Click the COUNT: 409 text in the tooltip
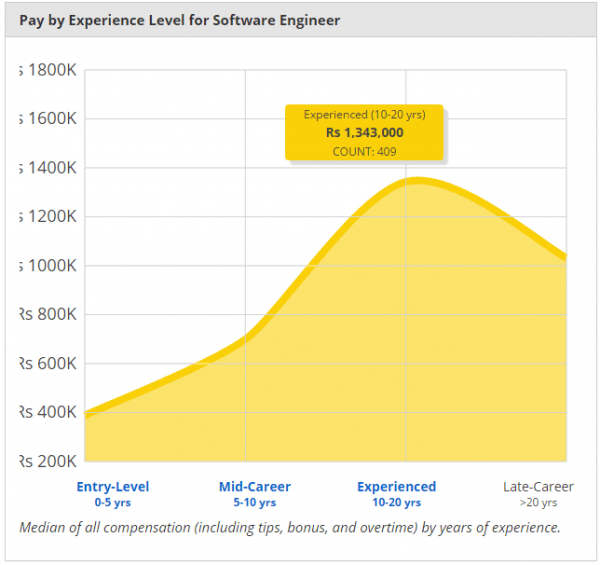The image size is (600, 565). pyautogui.click(x=364, y=151)
